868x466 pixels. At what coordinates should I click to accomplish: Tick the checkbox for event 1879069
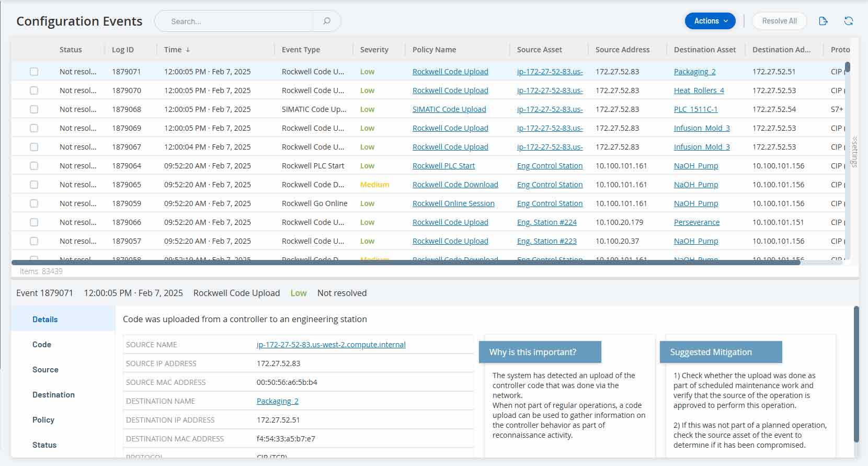click(x=34, y=128)
